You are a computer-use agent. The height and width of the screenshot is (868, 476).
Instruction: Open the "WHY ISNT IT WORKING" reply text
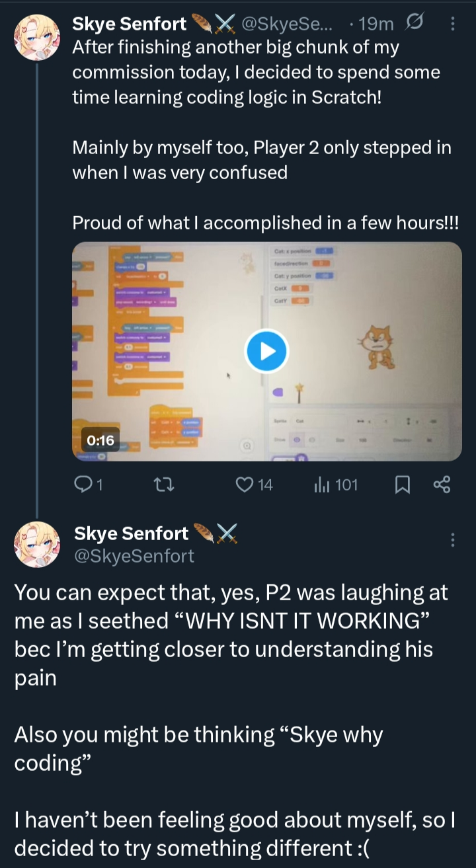[x=231, y=621]
